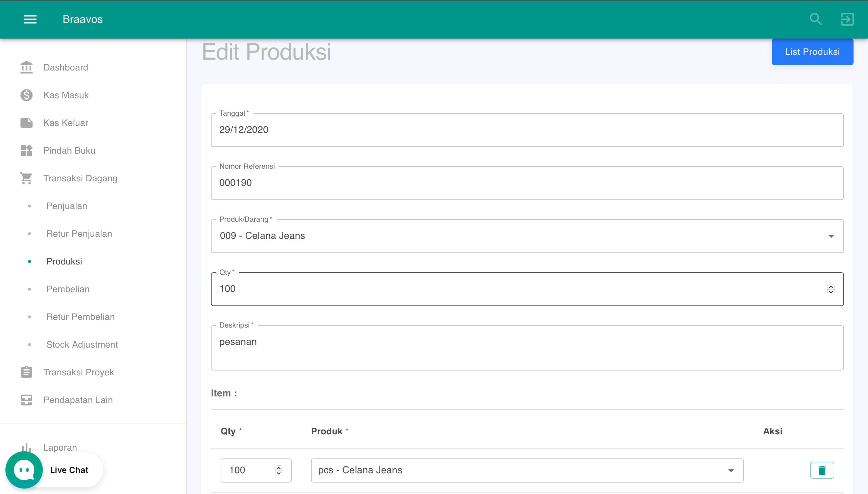868x494 pixels.
Task: Click the logout icon top right
Action: (x=847, y=19)
